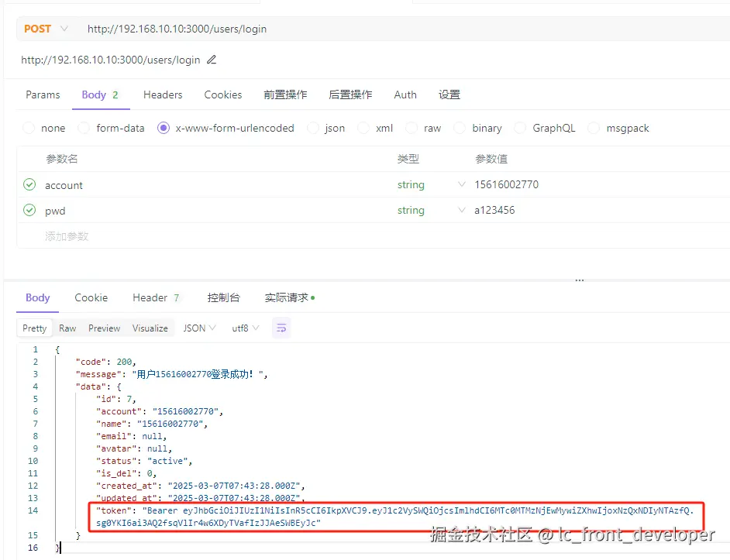Select the binary body radio
The image size is (730, 560).
point(460,128)
